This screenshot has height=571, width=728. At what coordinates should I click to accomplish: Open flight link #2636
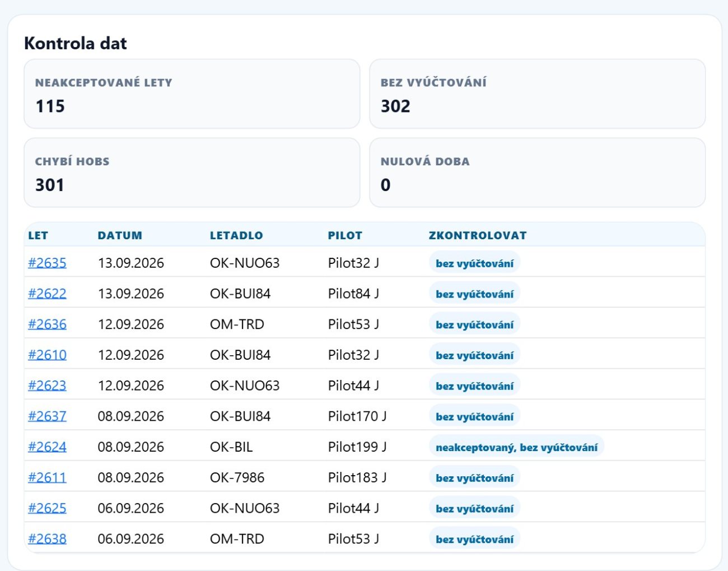[x=47, y=324]
